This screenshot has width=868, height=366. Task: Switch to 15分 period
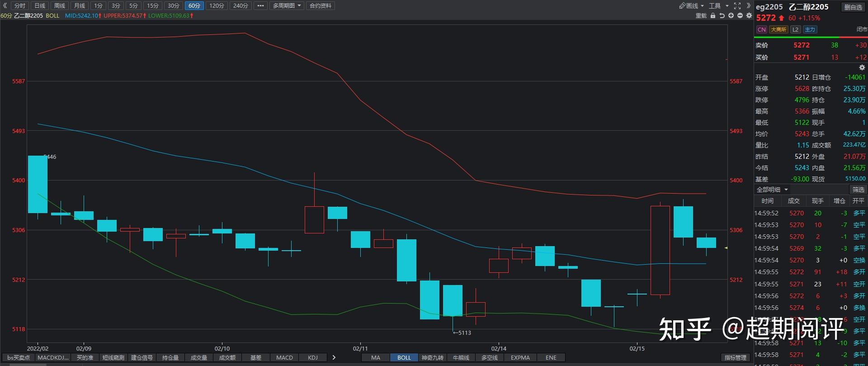[153, 6]
